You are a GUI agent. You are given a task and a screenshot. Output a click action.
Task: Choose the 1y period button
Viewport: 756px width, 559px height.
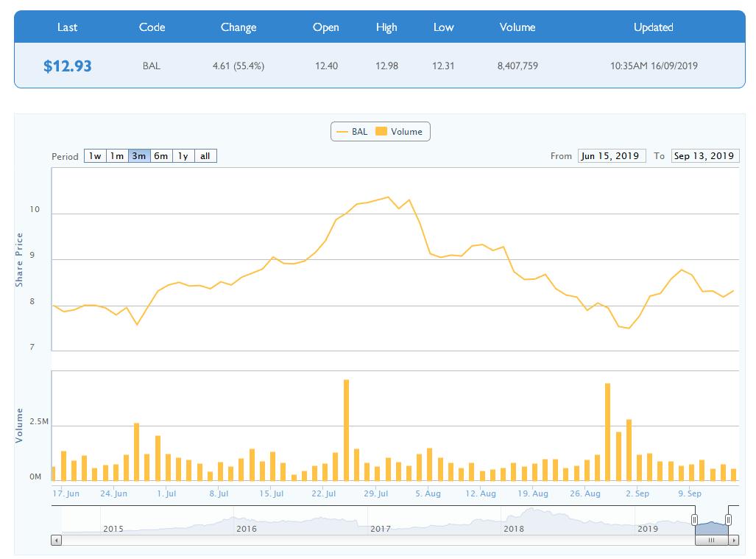coord(183,156)
